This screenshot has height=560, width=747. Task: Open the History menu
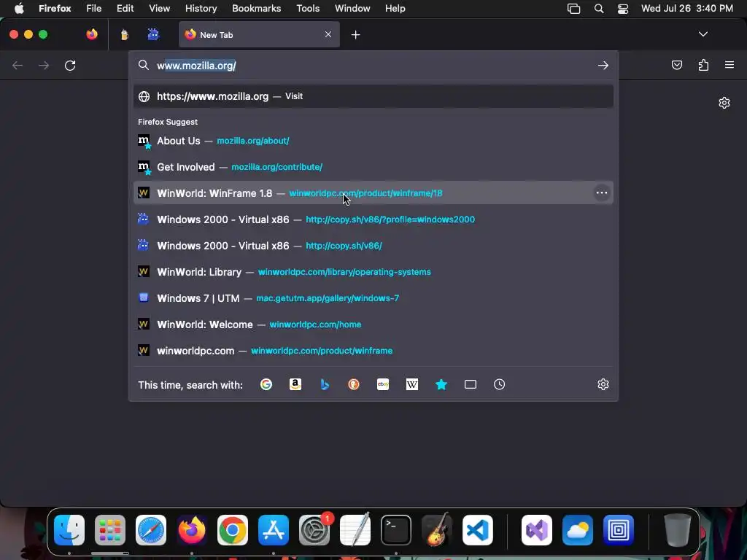point(201,9)
